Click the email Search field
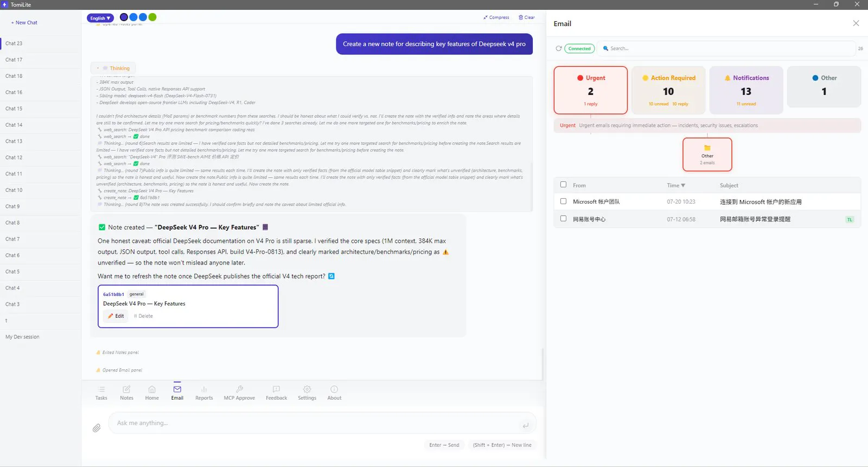The height and width of the screenshot is (467, 868). (x=727, y=48)
